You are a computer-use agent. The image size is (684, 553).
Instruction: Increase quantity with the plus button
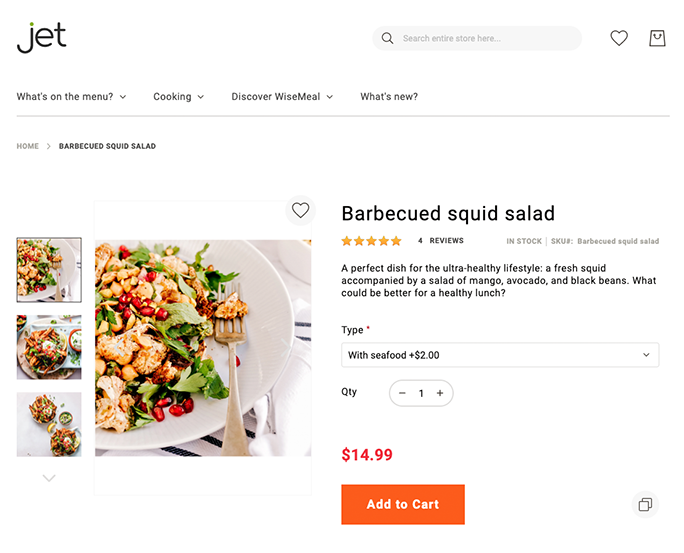point(440,393)
